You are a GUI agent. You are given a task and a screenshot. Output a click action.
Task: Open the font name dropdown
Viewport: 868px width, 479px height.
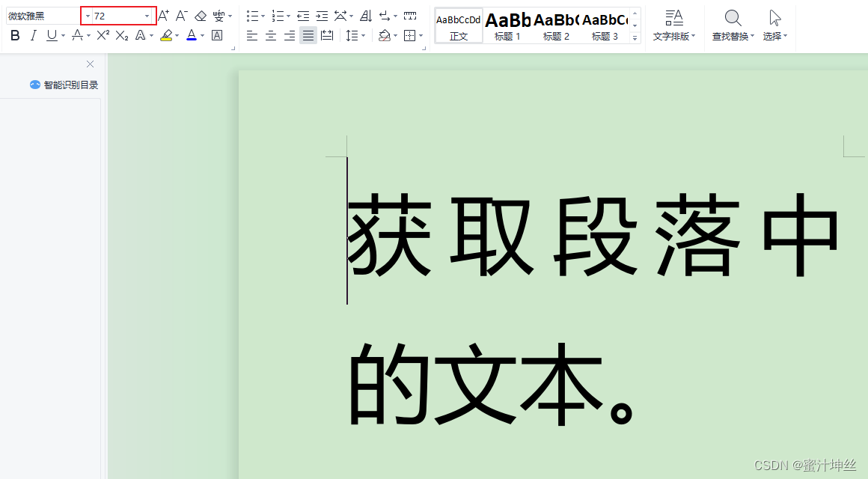87,15
